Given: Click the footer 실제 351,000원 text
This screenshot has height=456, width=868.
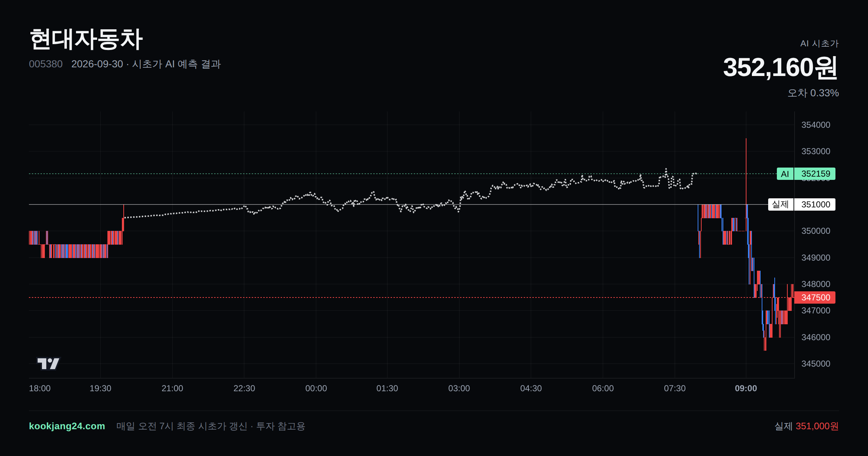Looking at the screenshot, I should pyautogui.click(x=807, y=426).
